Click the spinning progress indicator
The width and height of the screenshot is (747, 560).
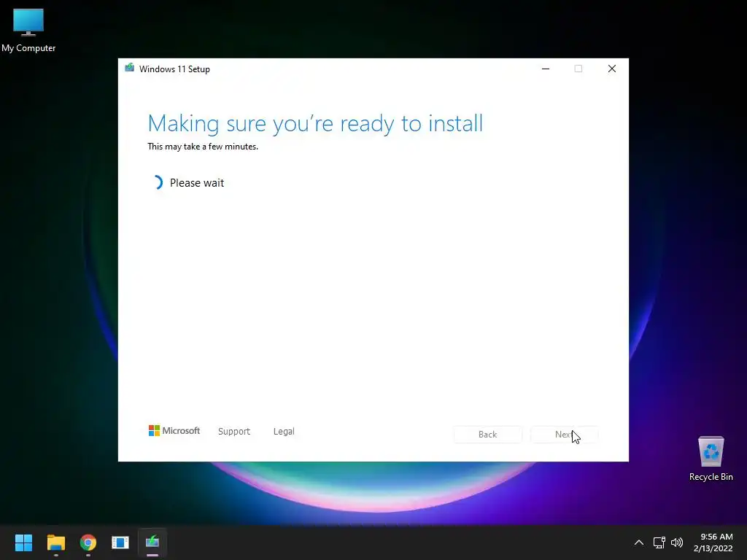point(158,182)
